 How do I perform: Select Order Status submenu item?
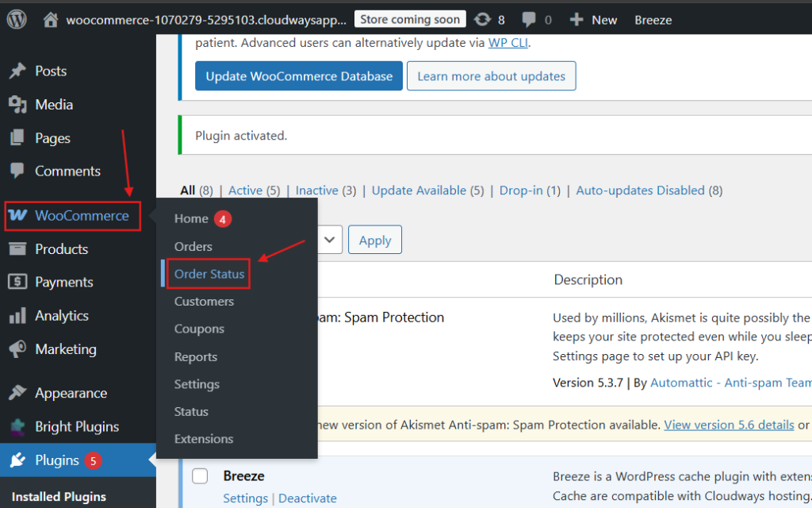tap(209, 274)
